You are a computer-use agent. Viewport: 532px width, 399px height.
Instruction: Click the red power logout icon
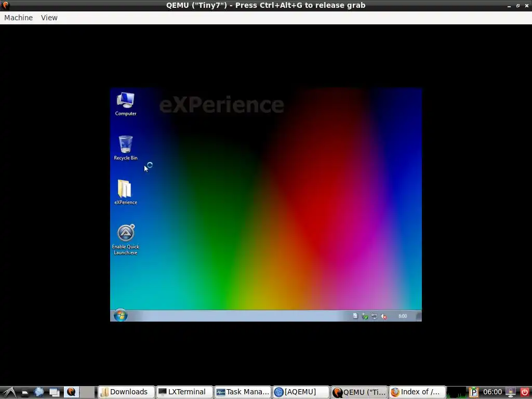525,392
